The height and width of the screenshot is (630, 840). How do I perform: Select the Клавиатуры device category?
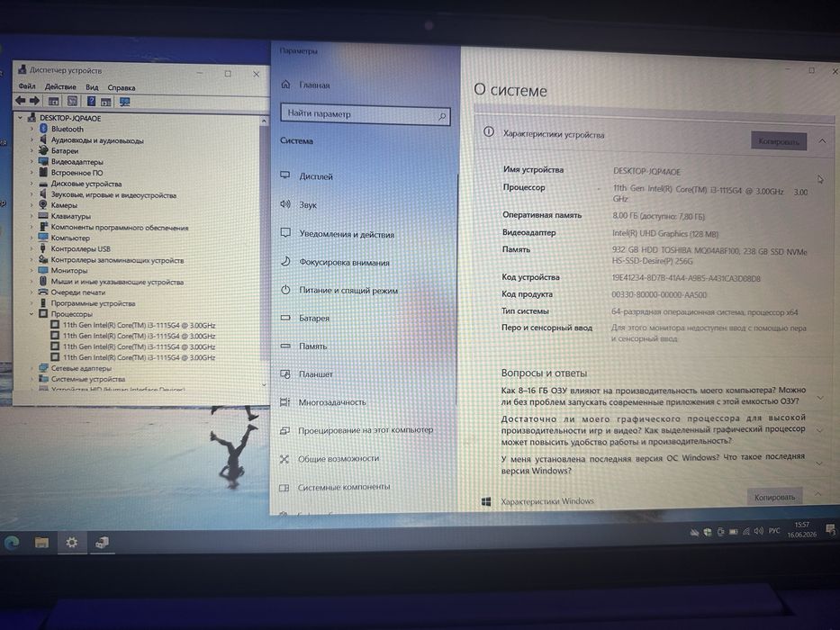click(71, 216)
